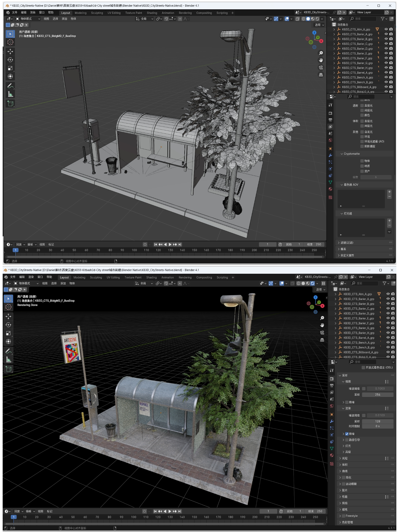399x532 pixels.
Task: Enable Cryptomatte 材质 checkbox in top window
Action: click(x=362, y=166)
